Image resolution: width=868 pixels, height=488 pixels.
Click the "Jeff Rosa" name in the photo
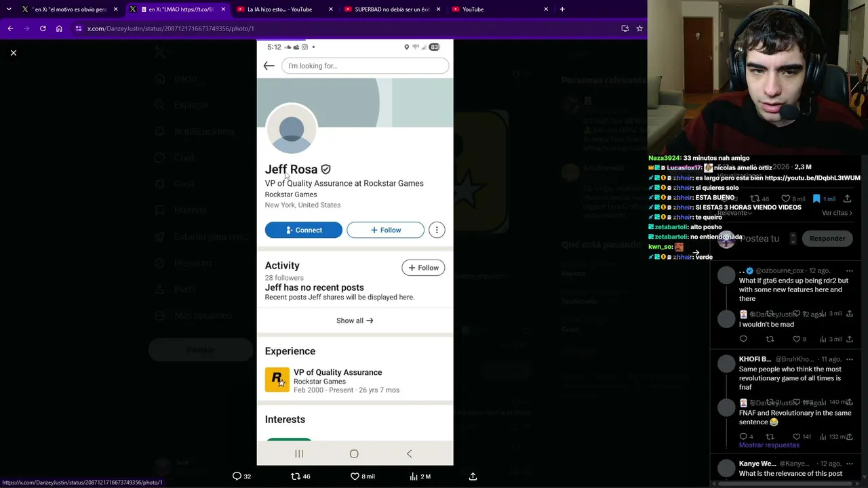[x=291, y=169]
